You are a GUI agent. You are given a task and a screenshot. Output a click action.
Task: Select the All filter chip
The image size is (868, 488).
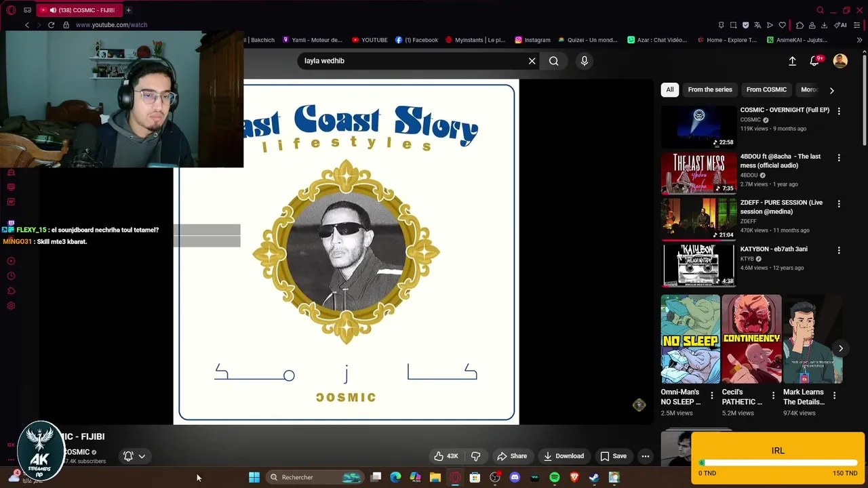tap(670, 89)
